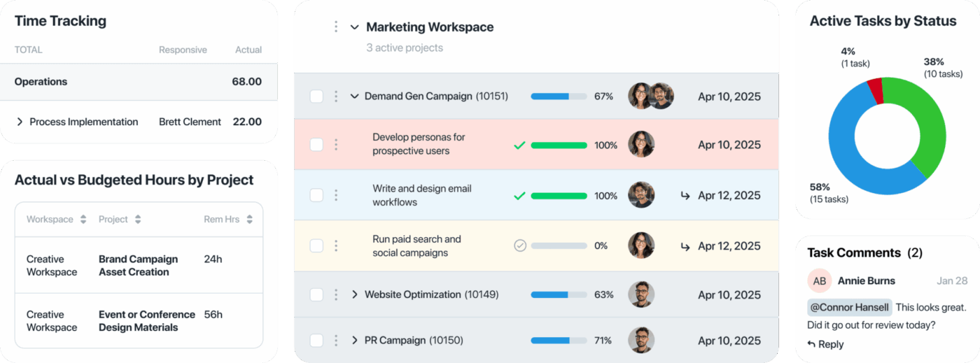This screenshot has width=980, height=363.
Task: Open the Demand Gen Campaign row options dots
Action: tap(336, 97)
